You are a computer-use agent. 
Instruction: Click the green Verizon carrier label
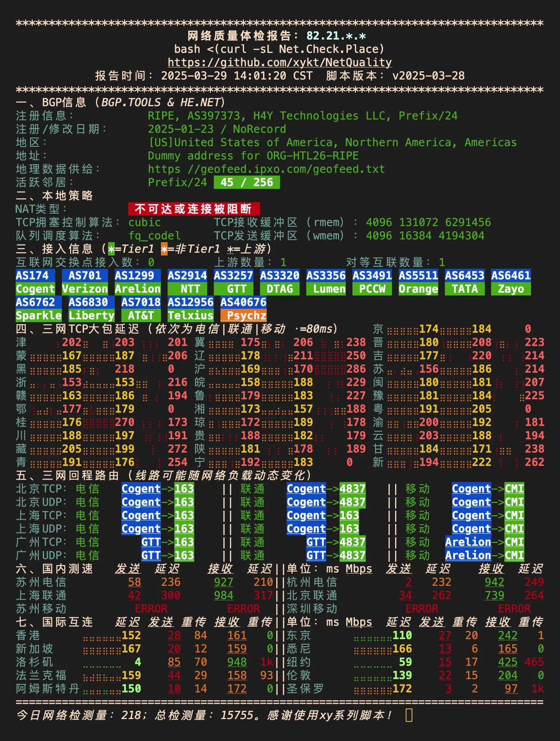[85, 289]
